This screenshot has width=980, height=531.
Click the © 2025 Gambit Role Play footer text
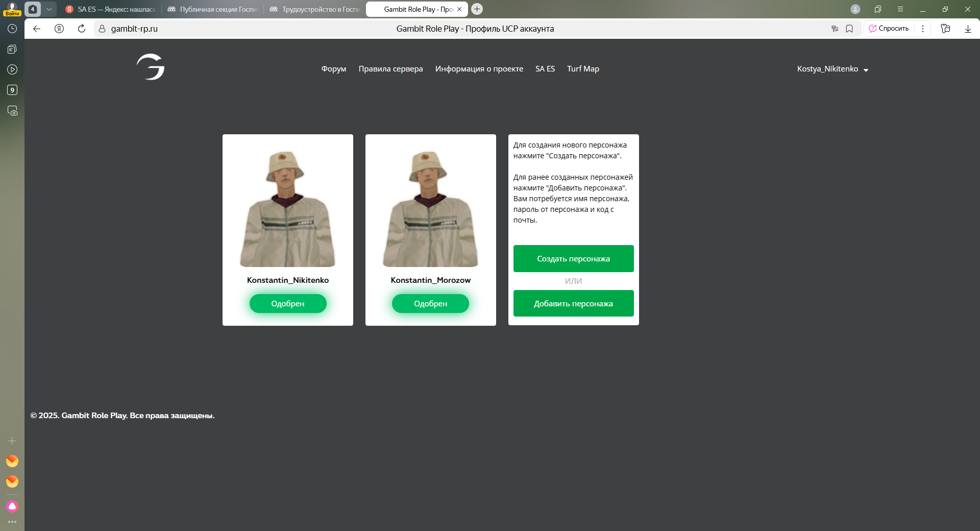[x=122, y=416]
